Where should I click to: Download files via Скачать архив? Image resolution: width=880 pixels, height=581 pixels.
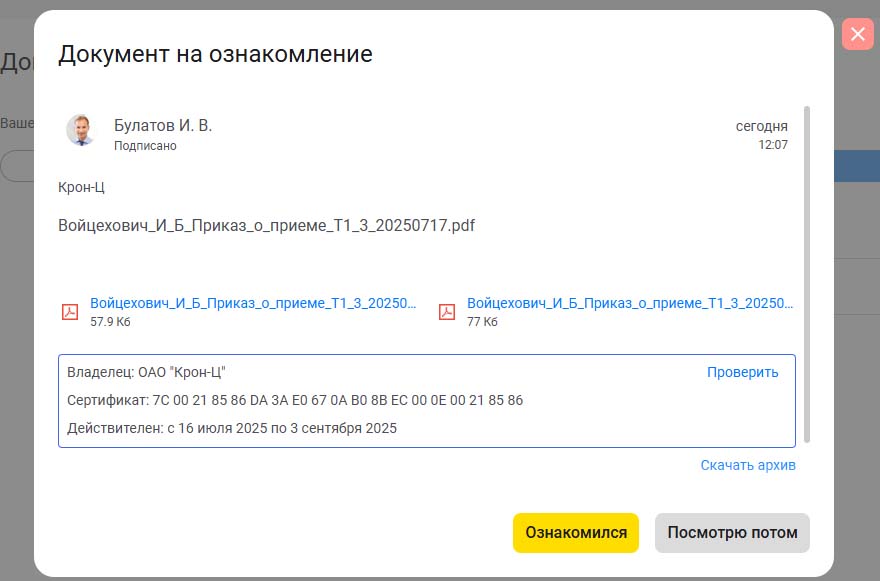[748, 465]
